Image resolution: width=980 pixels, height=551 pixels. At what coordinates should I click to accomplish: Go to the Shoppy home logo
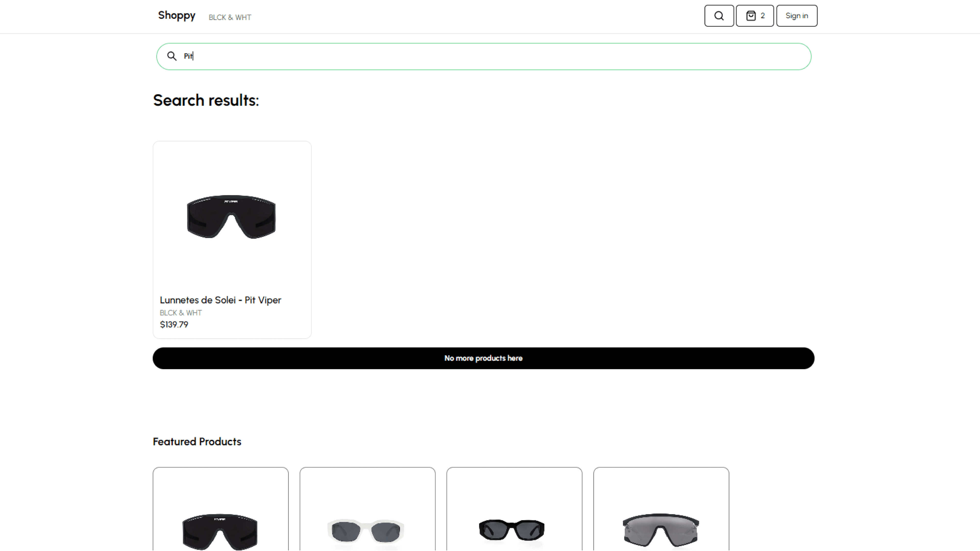(177, 16)
